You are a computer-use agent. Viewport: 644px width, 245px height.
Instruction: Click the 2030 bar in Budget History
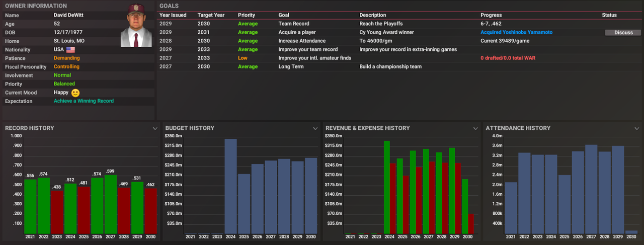(x=311, y=195)
